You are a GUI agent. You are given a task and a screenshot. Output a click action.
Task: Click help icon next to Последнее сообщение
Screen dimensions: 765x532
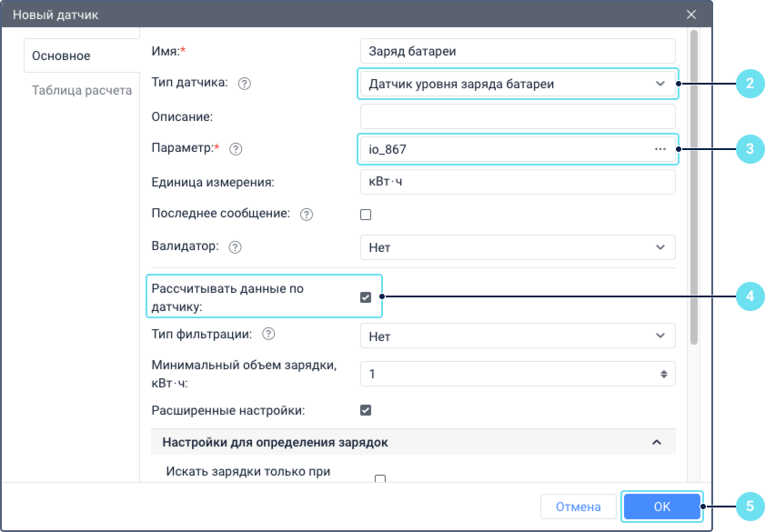(307, 215)
